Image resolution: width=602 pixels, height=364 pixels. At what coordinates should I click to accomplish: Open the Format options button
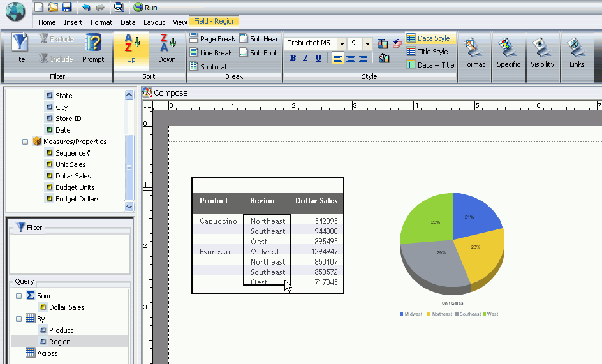click(x=474, y=53)
